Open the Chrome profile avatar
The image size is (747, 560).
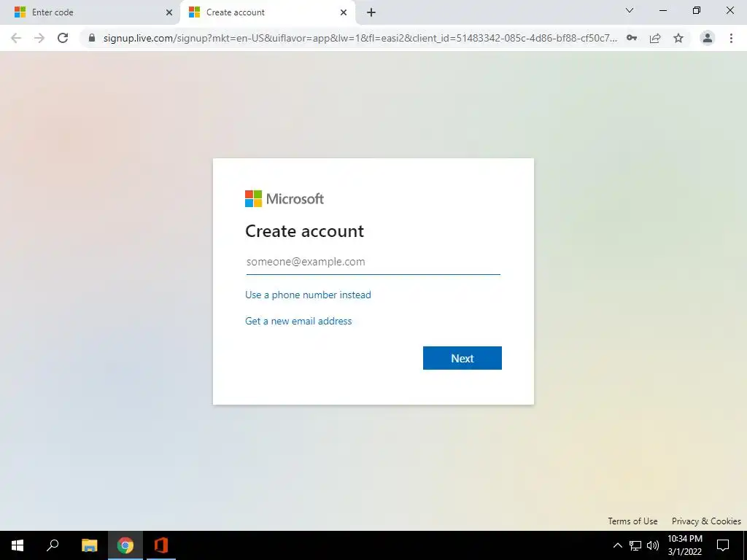[x=708, y=38]
